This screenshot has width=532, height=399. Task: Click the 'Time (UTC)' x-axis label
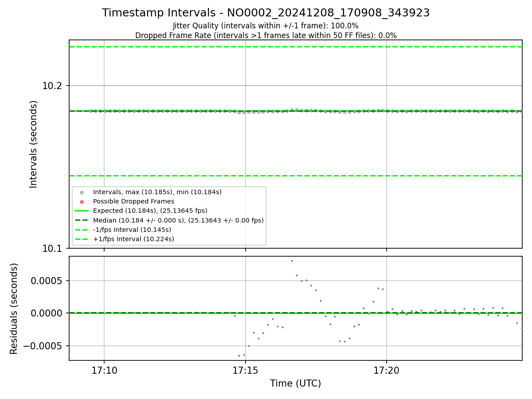pyautogui.click(x=295, y=383)
